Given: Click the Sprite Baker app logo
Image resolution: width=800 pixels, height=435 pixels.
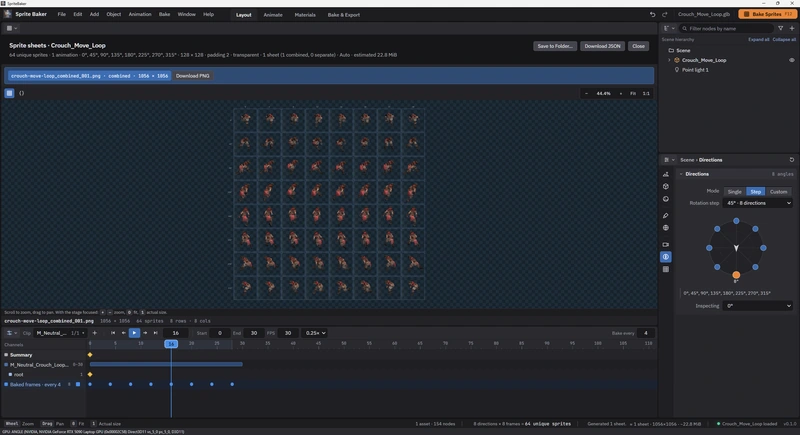Looking at the screenshot, I should tap(7, 14).
